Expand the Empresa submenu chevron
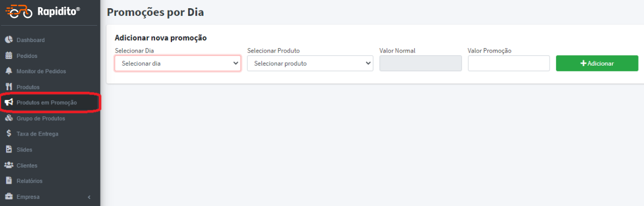 89,197
